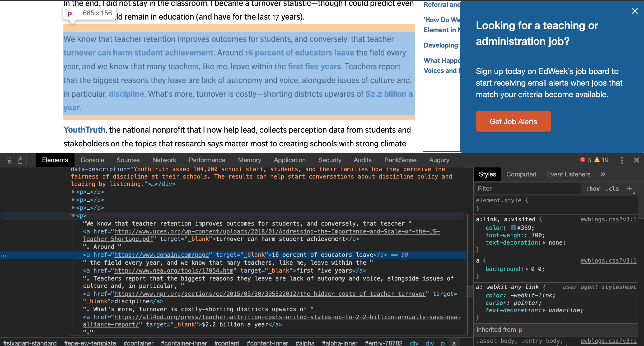Image resolution: width=644 pixels, height=346 pixels.
Task: Open the Computed styles tab
Action: pyautogui.click(x=521, y=174)
